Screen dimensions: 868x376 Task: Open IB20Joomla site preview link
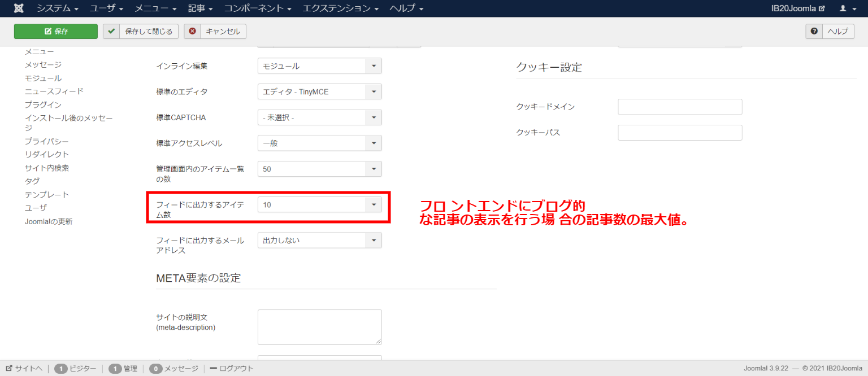tap(797, 8)
